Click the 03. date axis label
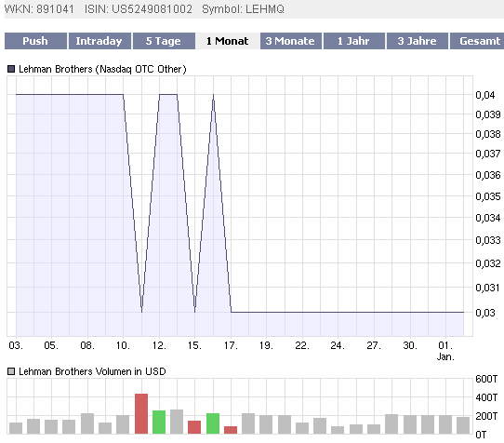Viewport: 504px width, 443px height. point(16,345)
